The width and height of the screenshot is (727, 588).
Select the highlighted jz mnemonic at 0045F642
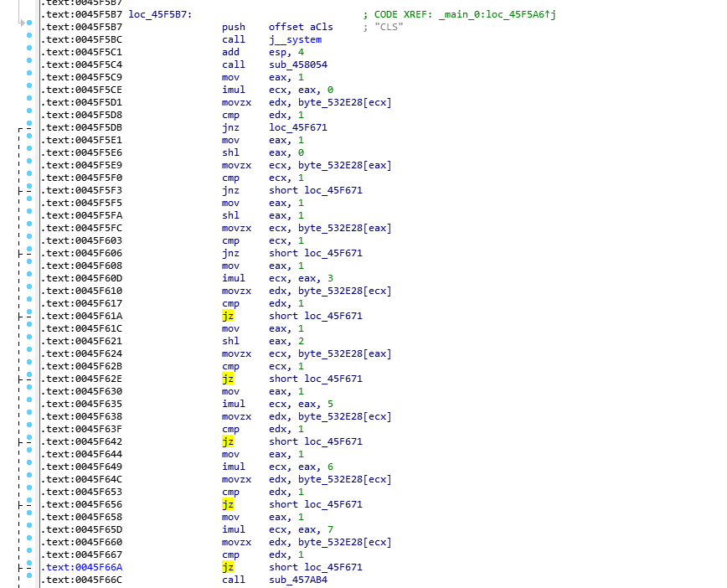click(x=228, y=441)
